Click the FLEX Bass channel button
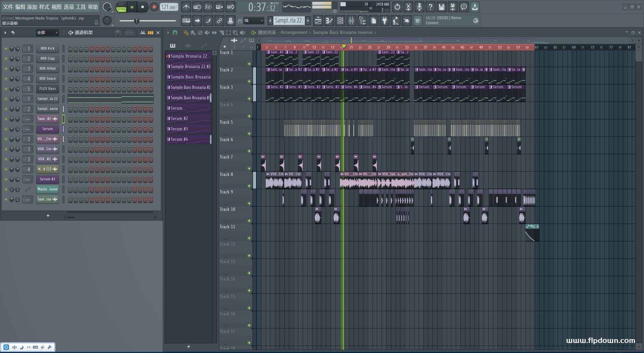644x353 pixels. (x=47, y=89)
